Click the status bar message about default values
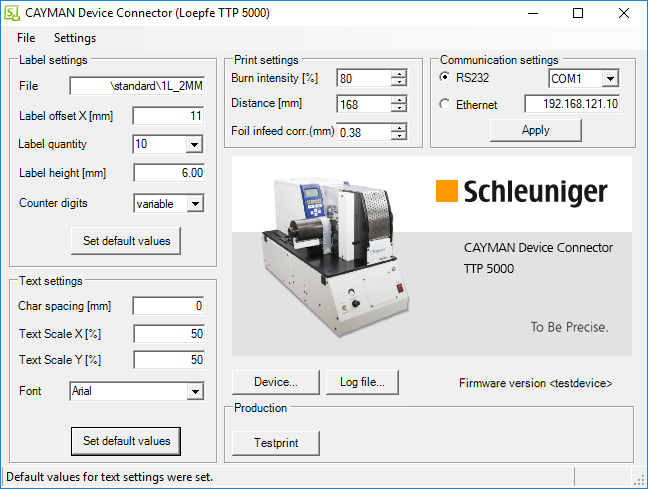Viewport: 648px width, 489px height. pyautogui.click(x=110, y=477)
